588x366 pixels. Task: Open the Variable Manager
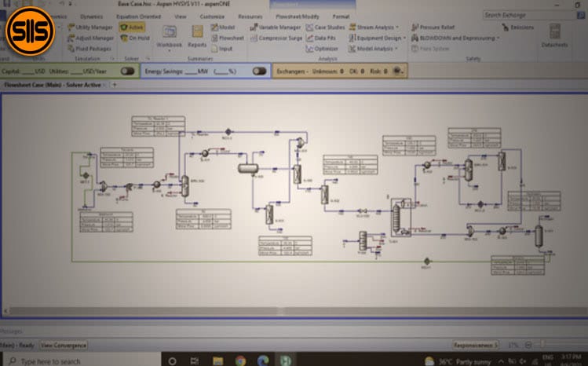[x=276, y=27]
